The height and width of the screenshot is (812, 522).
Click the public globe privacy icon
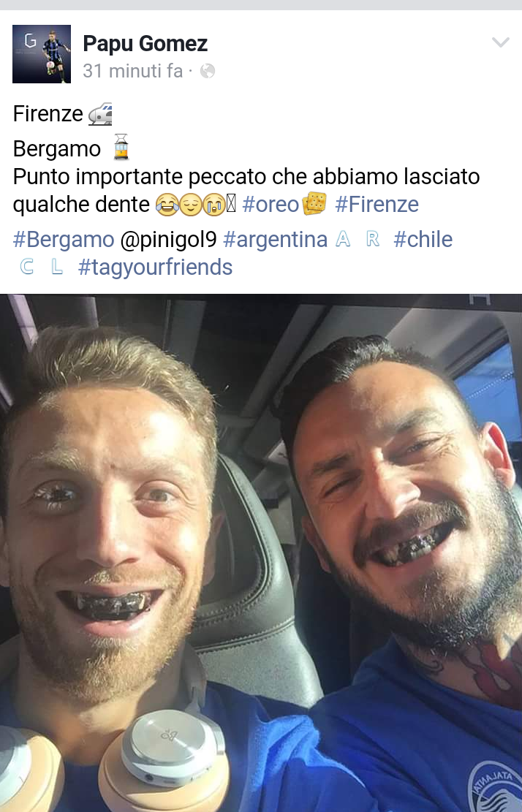[207, 71]
